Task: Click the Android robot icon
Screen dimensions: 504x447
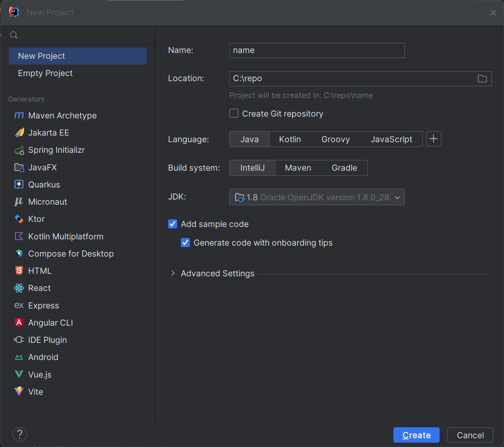Action: click(x=19, y=357)
